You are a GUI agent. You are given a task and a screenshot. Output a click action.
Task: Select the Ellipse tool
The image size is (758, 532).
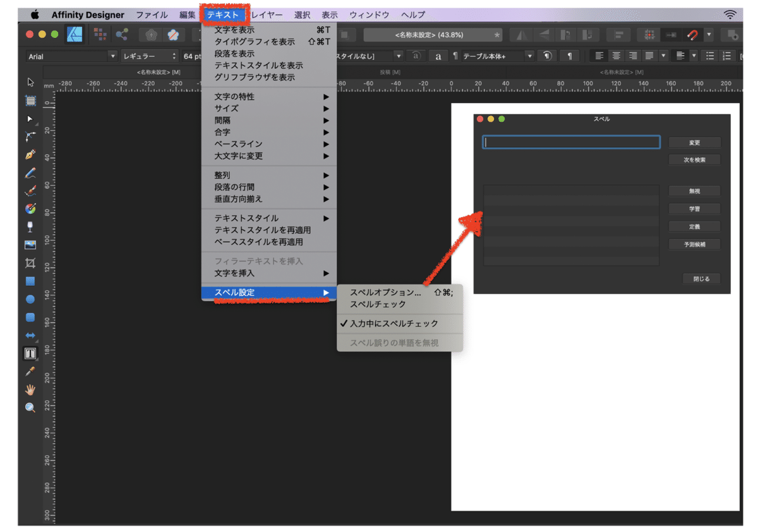[30, 299]
